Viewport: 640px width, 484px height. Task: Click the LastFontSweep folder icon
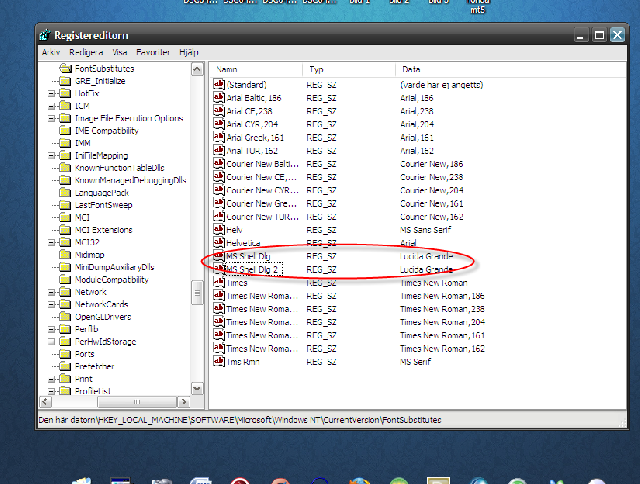(x=65, y=205)
